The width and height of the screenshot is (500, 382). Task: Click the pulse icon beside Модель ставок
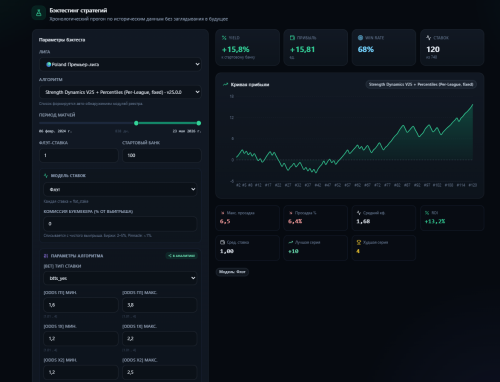[x=46, y=176]
